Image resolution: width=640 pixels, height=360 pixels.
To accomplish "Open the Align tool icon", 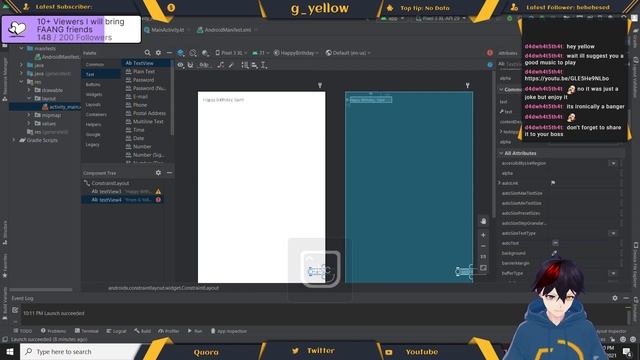I will click(254, 65).
